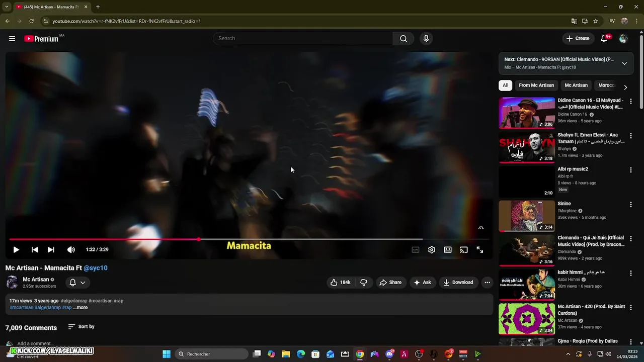
Task: Mute the video volume speaker icon
Action: pos(71,249)
